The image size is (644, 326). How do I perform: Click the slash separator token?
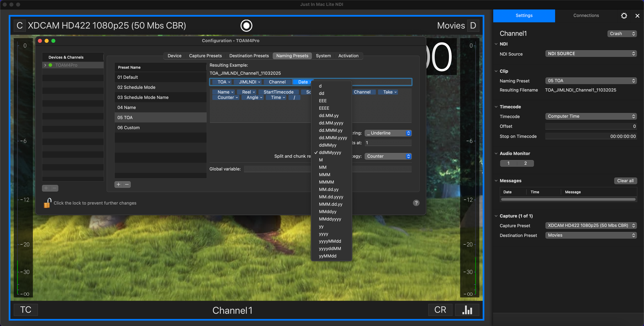coord(294,97)
